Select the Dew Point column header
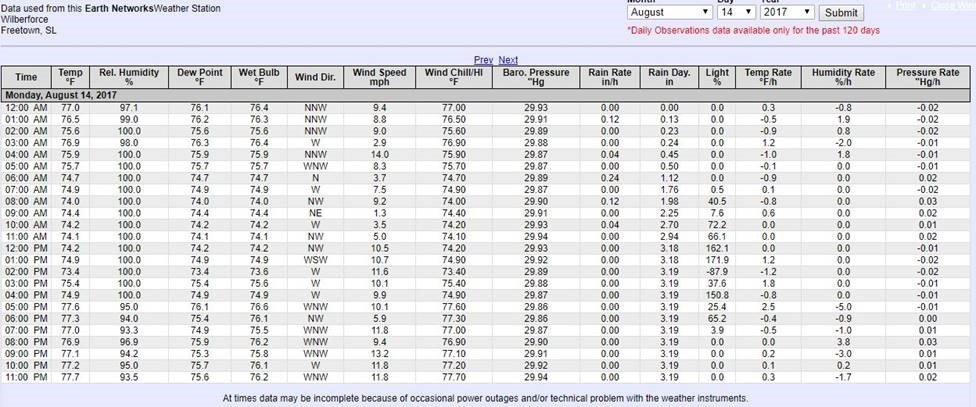Screen dimensions: 976x407 point(200,77)
